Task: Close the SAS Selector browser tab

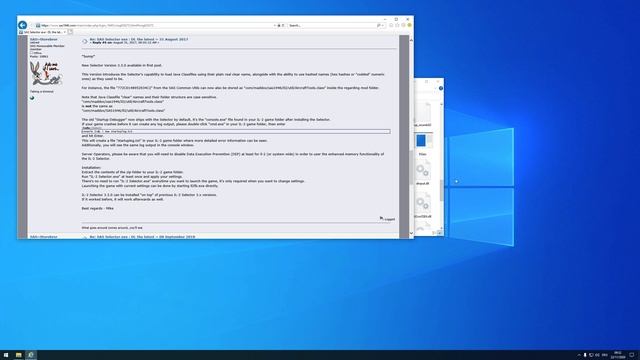Action: [64, 32]
